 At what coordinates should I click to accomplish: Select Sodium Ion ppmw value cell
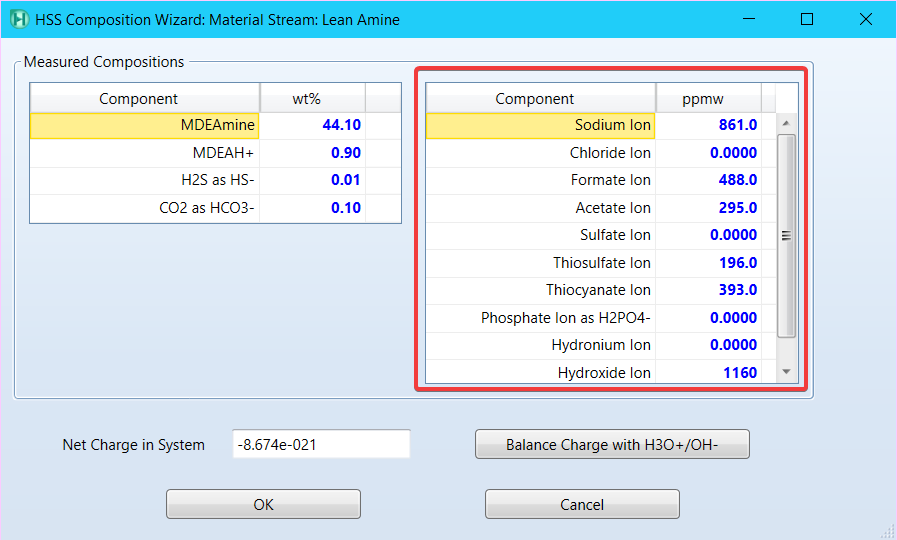pyautogui.click(x=708, y=125)
